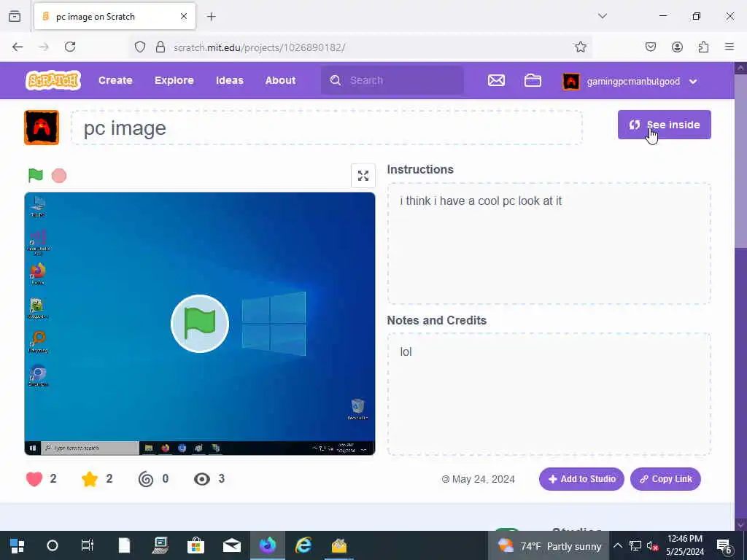The height and width of the screenshot is (560, 747).
Task: Go back with the browser back arrow
Action: coord(18,47)
